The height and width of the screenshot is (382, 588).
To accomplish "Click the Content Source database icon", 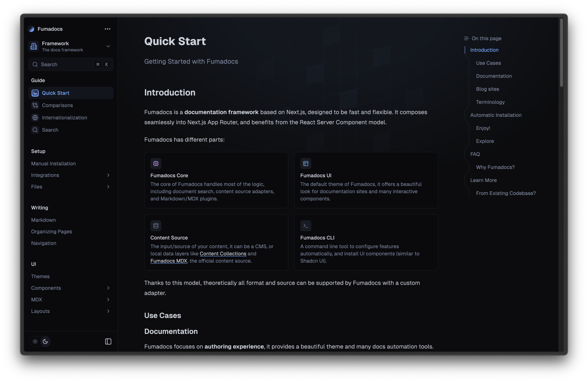I will point(156,226).
